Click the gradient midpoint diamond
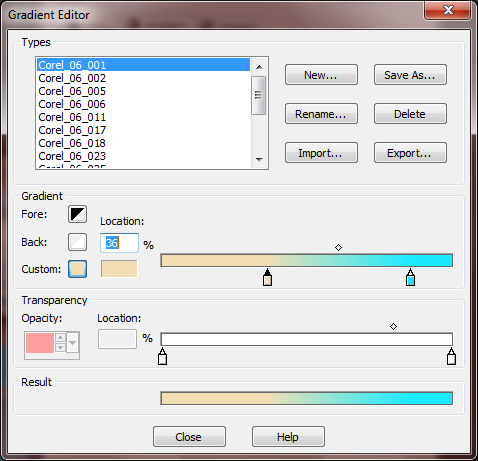This screenshot has width=478, height=461. click(x=338, y=248)
